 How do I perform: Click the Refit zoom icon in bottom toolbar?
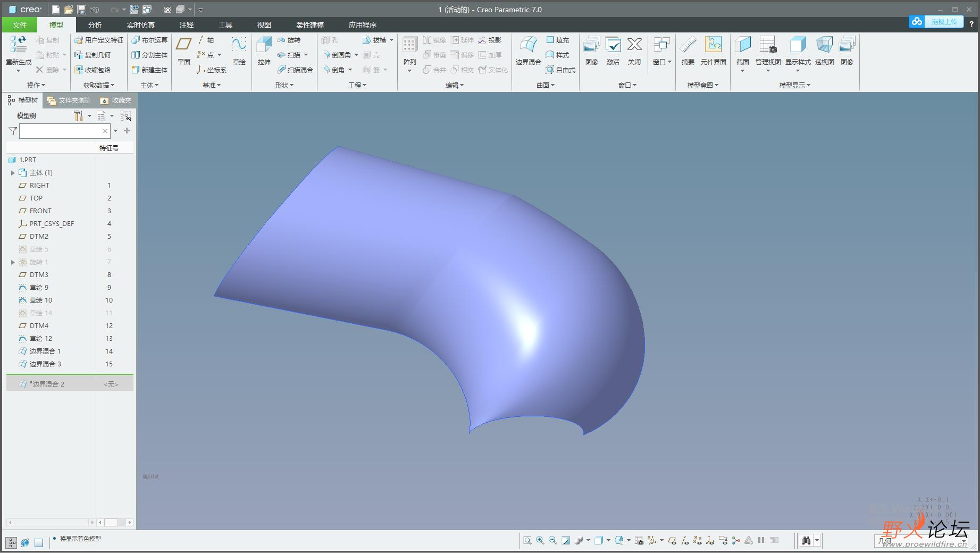(527, 540)
